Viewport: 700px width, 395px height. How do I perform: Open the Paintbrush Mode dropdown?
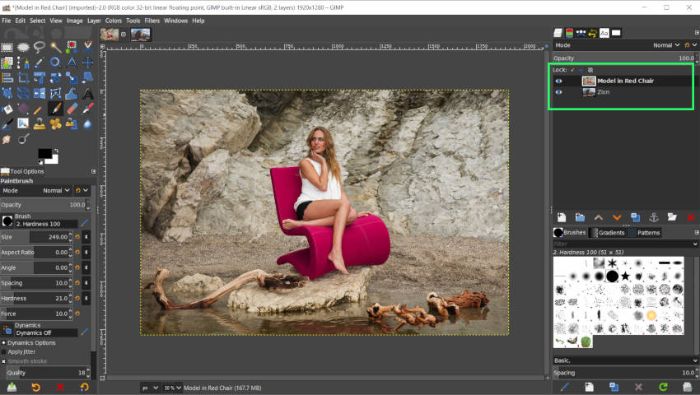tap(35, 191)
